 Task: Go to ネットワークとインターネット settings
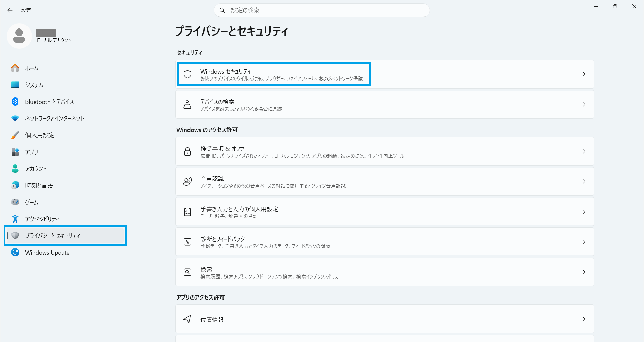click(55, 118)
